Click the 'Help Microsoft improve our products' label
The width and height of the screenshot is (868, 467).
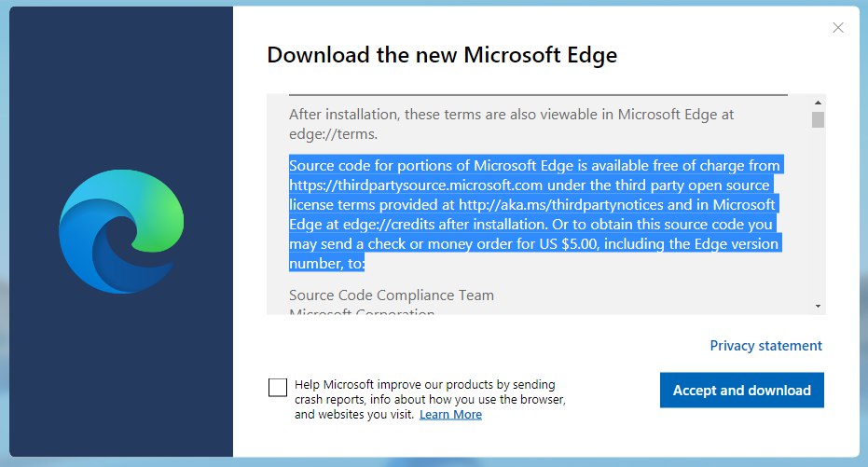point(430,399)
